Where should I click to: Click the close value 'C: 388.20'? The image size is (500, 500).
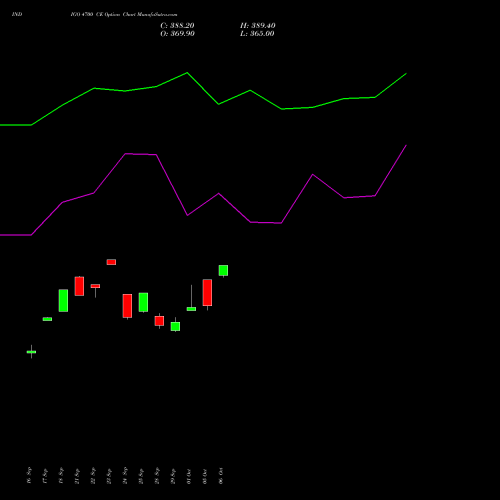(x=177, y=26)
